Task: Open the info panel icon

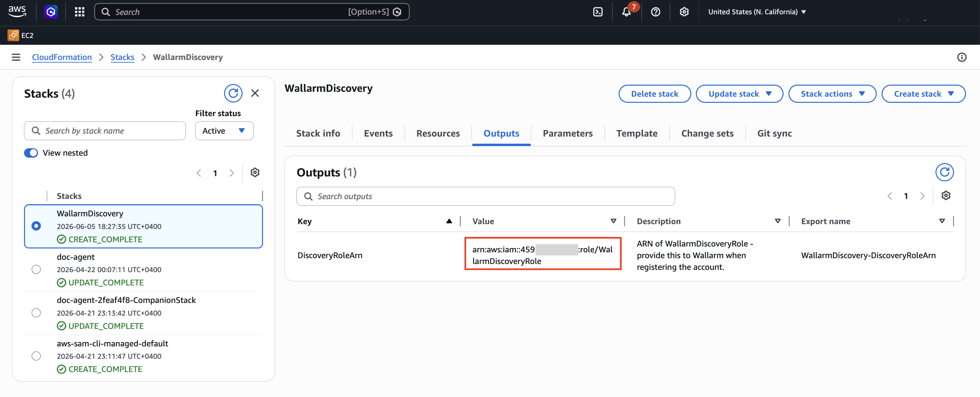Action: 961,57
